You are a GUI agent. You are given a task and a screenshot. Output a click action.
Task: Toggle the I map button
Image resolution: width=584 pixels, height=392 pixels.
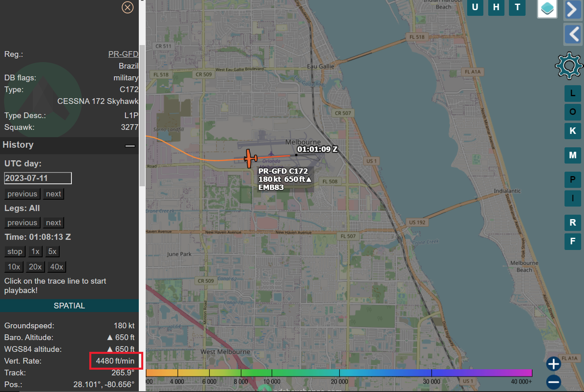point(573,198)
